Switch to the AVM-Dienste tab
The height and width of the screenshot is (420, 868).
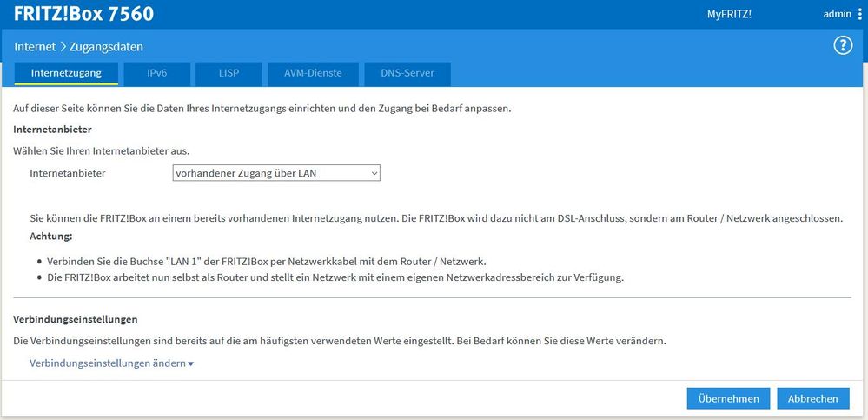tap(314, 73)
